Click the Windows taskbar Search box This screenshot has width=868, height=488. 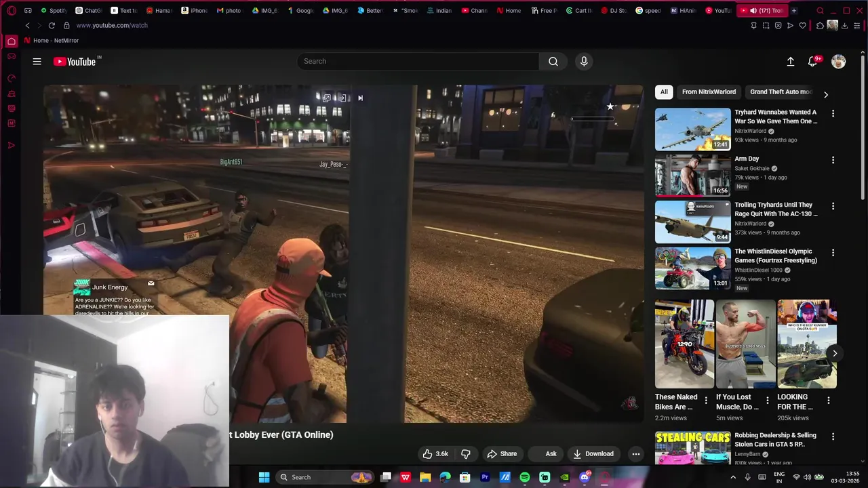pyautogui.click(x=325, y=477)
